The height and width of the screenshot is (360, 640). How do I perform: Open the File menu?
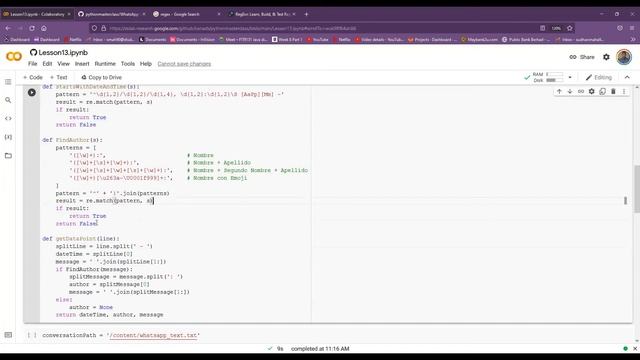pyautogui.click(x=33, y=64)
